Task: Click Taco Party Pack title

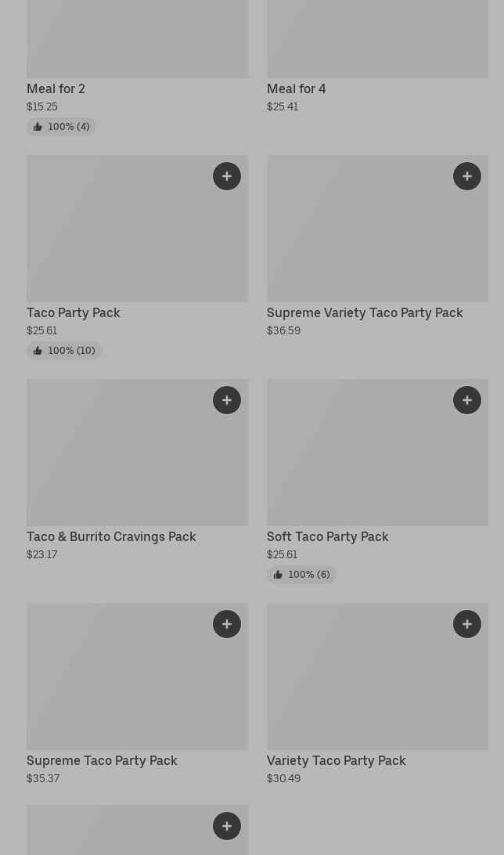Action: [74, 313]
